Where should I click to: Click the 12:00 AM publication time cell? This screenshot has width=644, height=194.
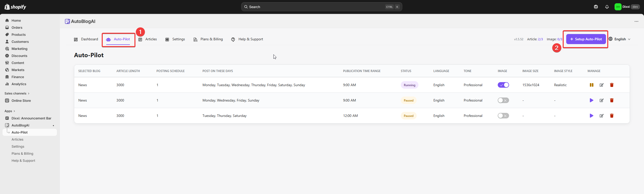pyautogui.click(x=350, y=116)
